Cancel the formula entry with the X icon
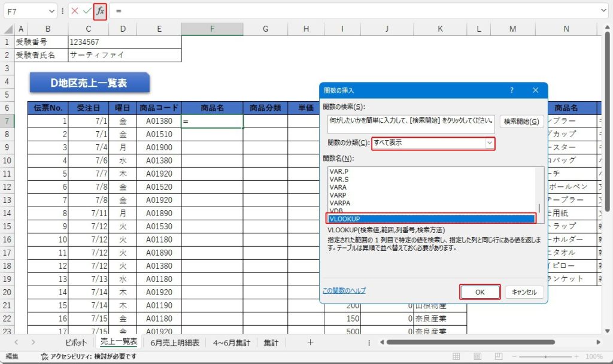 pos(75,11)
